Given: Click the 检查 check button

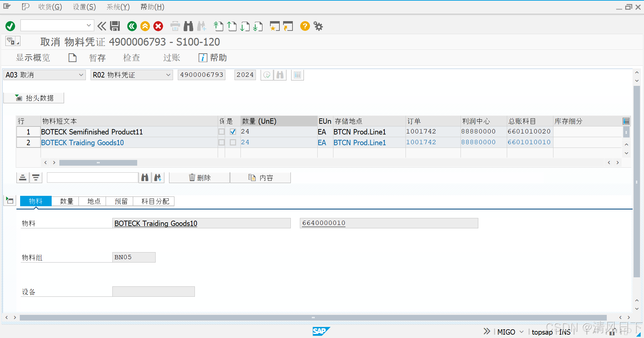Looking at the screenshot, I should point(131,58).
